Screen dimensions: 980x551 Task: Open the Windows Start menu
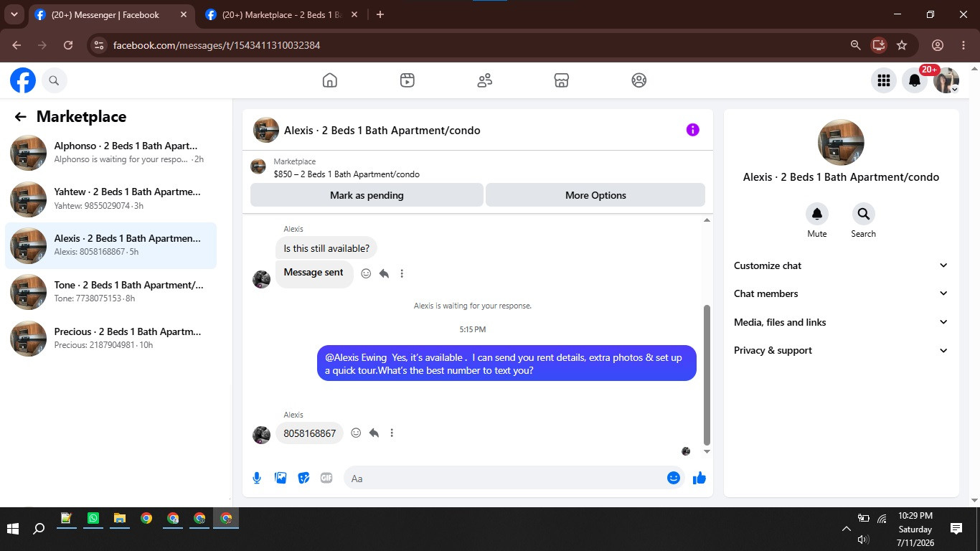coord(13,529)
